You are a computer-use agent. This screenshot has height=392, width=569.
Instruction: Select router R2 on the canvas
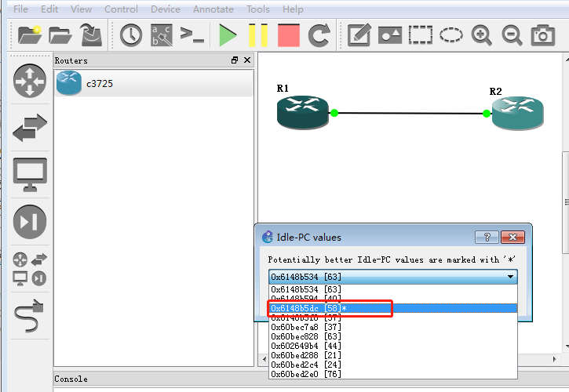[517, 113]
